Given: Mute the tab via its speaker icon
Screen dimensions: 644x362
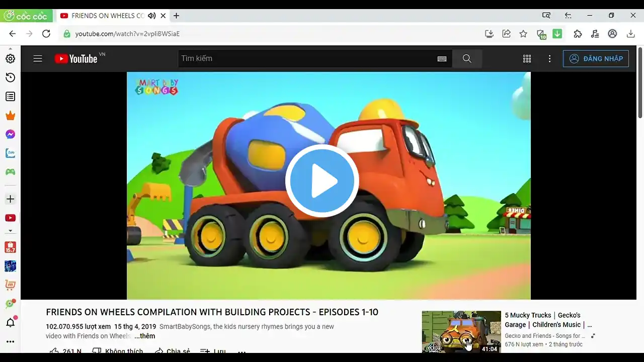Looking at the screenshot, I should click(152, 16).
